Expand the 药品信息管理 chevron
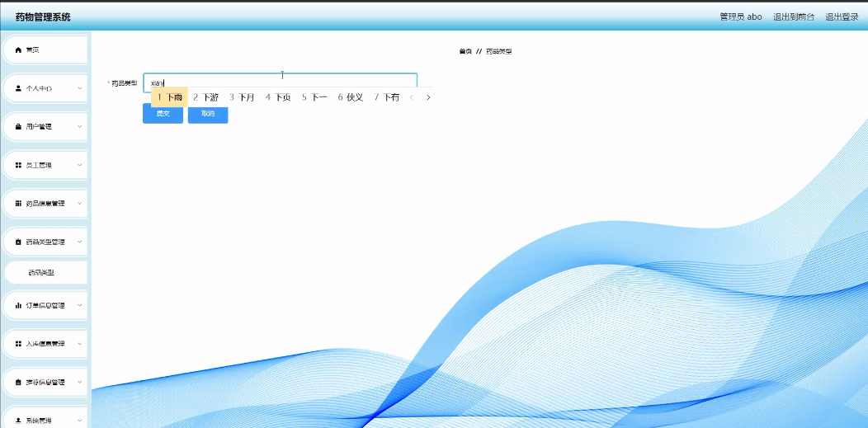Image resolution: width=868 pixels, height=428 pixels. [80, 204]
